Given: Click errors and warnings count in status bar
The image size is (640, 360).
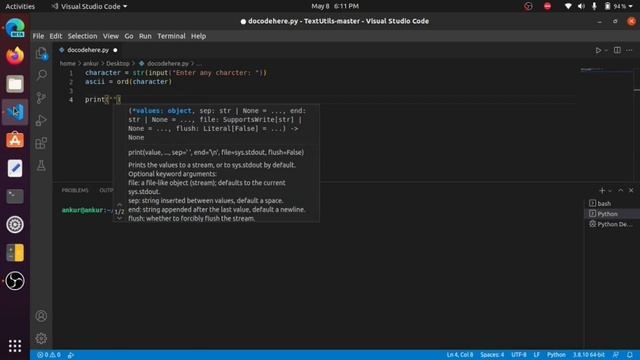Looking at the screenshot, I should click(49, 355).
